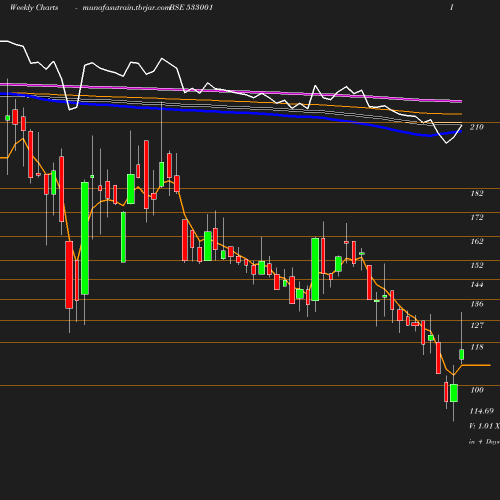500x500 pixels.
Task: Click the last green candle near 118
Action: 462,354
